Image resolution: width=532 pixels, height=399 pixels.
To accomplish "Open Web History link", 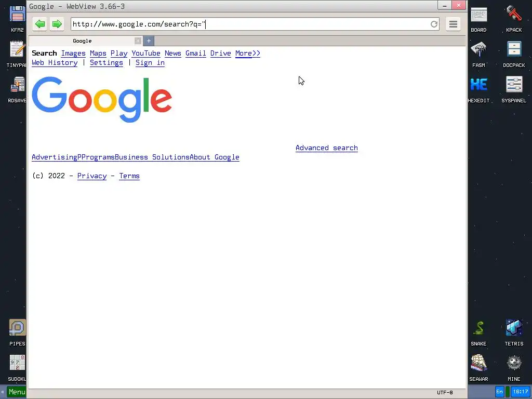I will (55, 63).
